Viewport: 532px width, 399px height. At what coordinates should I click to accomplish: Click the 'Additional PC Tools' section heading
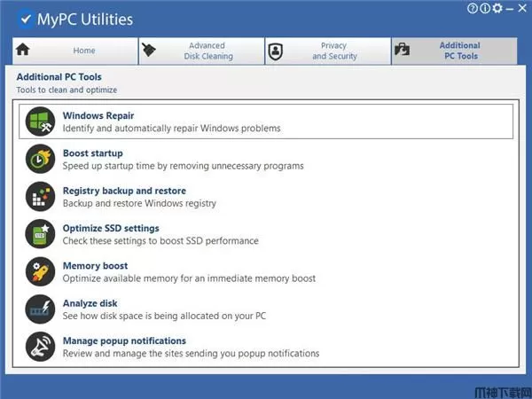pyautogui.click(x=59, y=77)
